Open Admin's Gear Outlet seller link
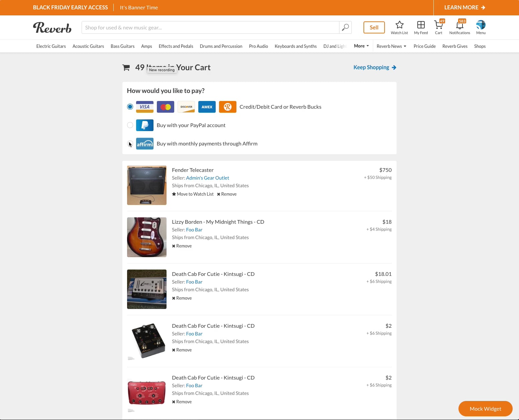 pyautogui.click(x=208, y=178)
